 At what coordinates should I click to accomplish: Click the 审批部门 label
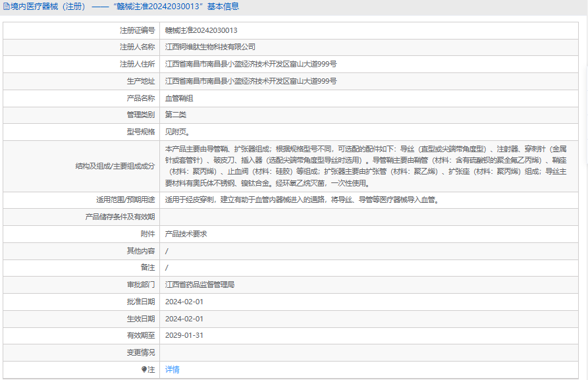[141, 285]
